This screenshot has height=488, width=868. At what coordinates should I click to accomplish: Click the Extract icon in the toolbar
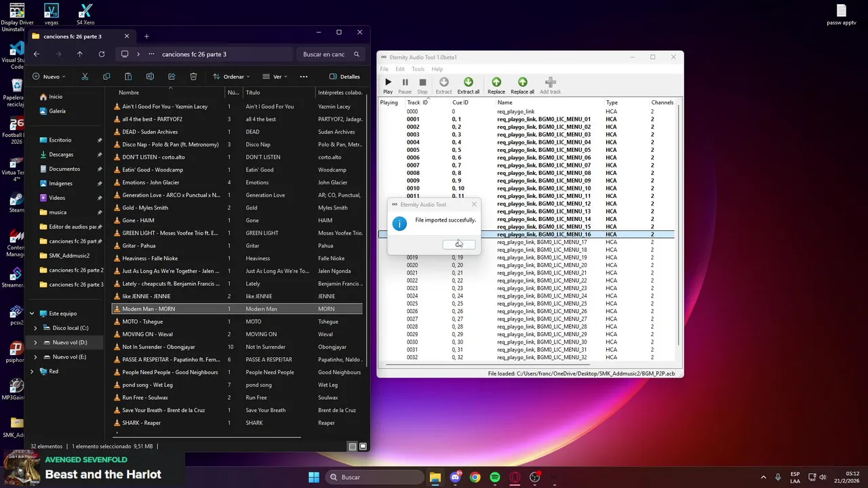pyautogui.click(x=443, y=85)
